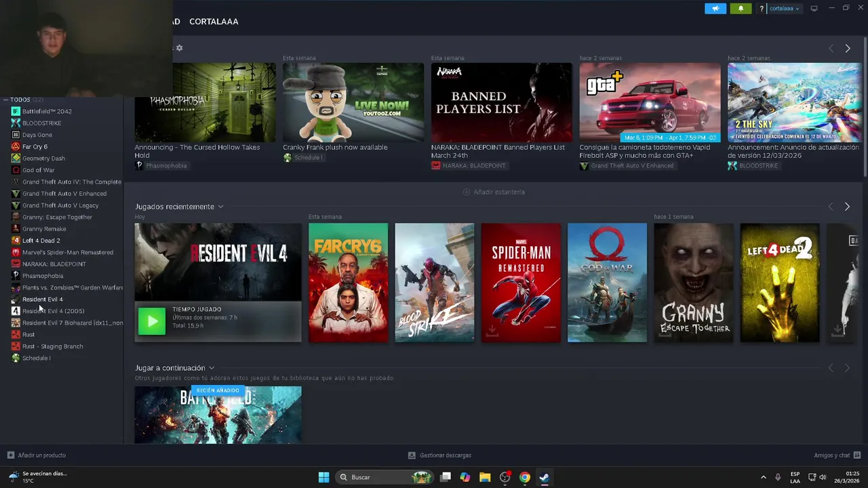
Task: Select God of War in the library list
Action: (39, 170)
